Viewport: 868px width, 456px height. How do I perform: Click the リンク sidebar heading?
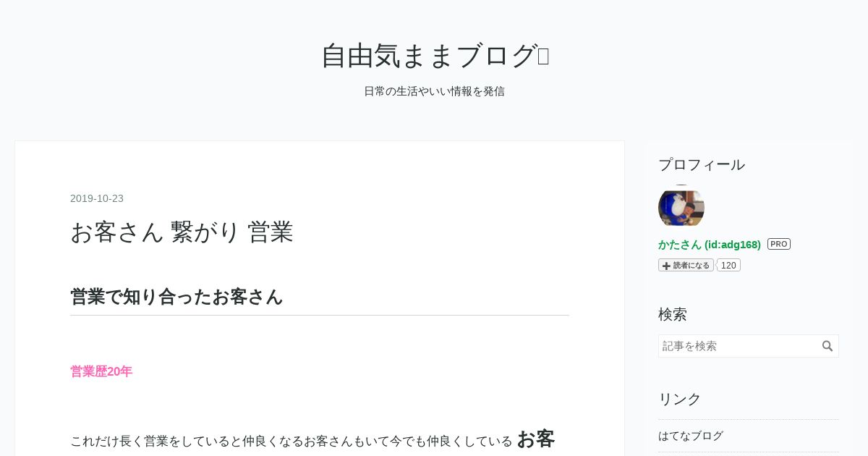(x=680, y=399)
